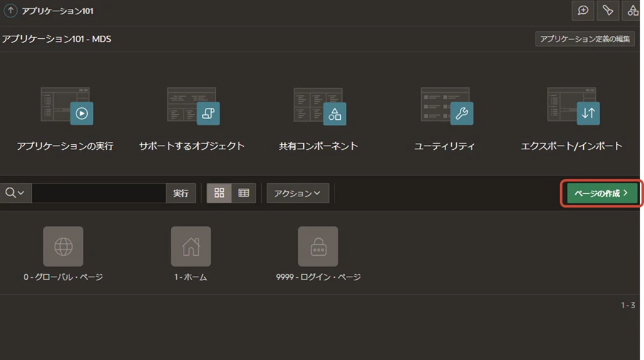Switch to the icon grid view
The width and height of the screenshot is (644, 360).
(219, 193)
